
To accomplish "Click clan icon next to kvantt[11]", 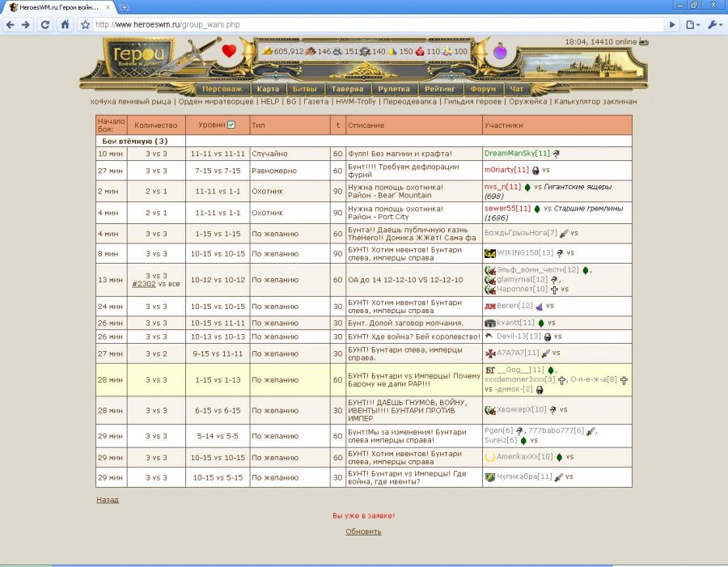I will tap(490, 323).
